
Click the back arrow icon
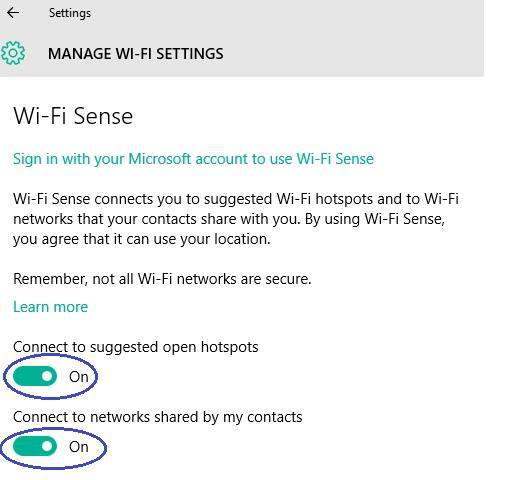[x=13, y=13]
